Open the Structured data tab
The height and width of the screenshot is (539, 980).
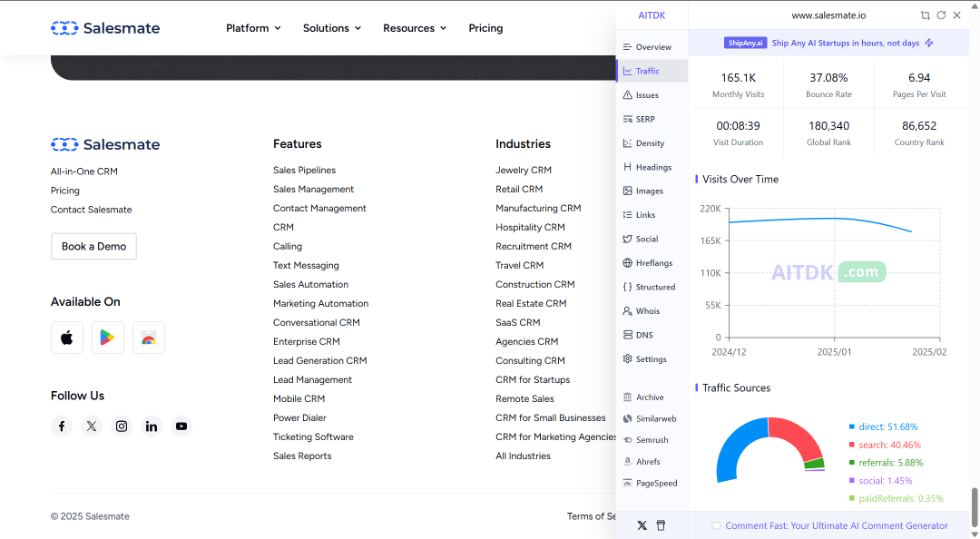652,287
